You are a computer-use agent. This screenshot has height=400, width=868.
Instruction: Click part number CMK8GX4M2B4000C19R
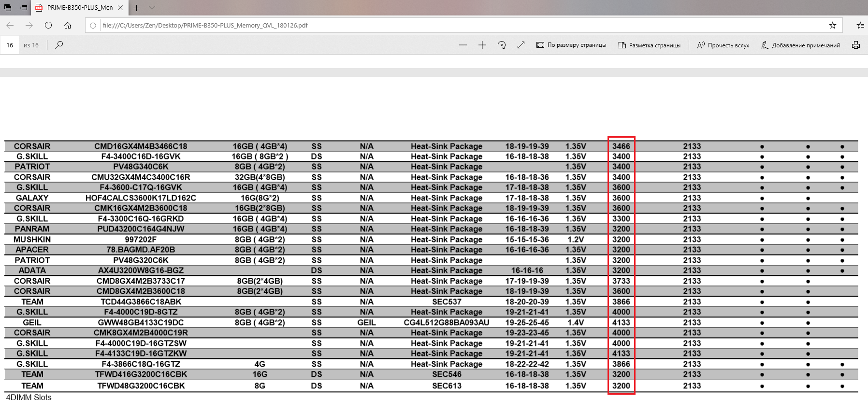tap(141, 333)
